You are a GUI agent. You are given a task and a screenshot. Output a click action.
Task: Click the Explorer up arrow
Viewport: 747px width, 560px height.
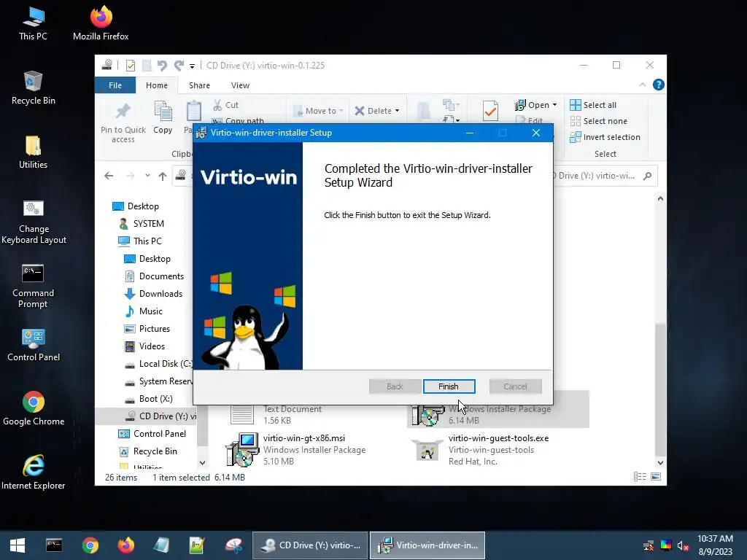(x=163, y=176)
